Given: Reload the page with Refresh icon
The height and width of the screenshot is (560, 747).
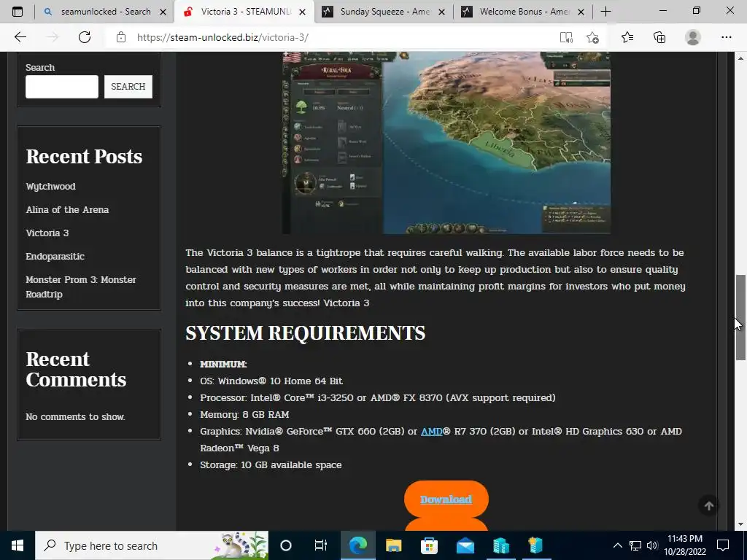Looking at the screenshot, I should (85, 37).
